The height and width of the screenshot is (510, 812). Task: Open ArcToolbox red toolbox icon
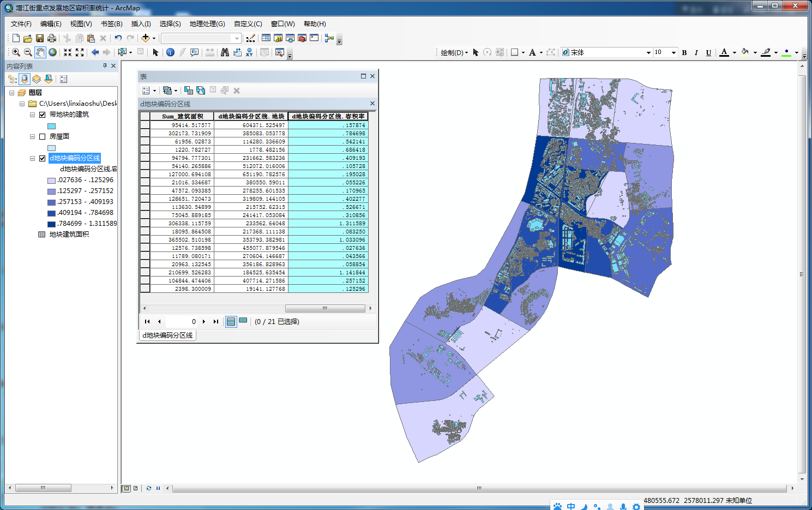tap(302, 38)
